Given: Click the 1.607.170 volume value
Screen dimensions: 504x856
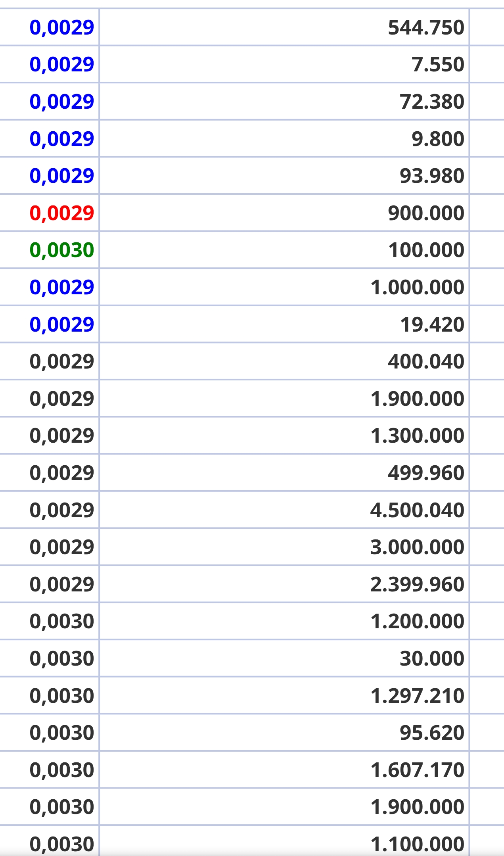Looking at the screenshot, I should pyautogui.click(x=417, y=770).
